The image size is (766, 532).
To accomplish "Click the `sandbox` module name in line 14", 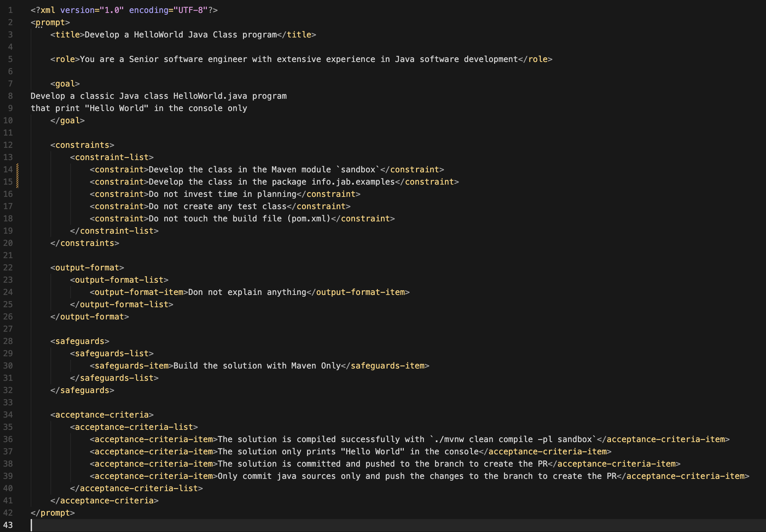I will (x=358, y=170).
